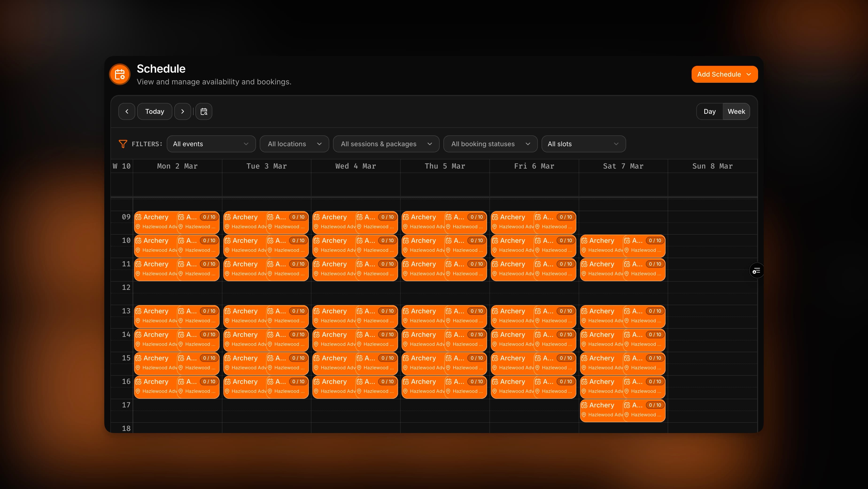
Task: Open the All sessions & packages dropdown
Action: coord(386,144)
